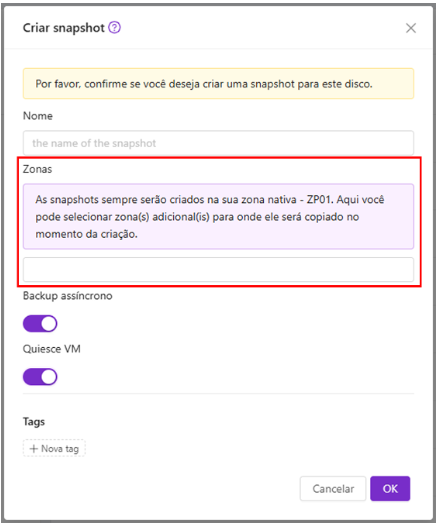
Task: Open the Zonas selection box
Action: click(x=218, y=270)
